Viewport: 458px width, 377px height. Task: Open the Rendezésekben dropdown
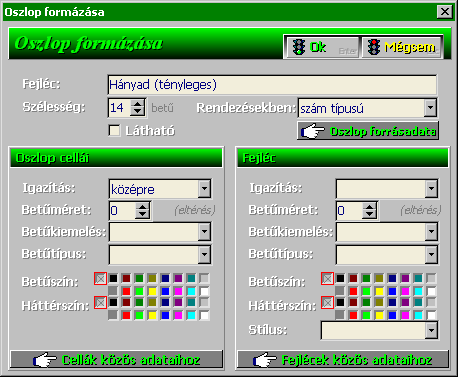pos(430,108)
